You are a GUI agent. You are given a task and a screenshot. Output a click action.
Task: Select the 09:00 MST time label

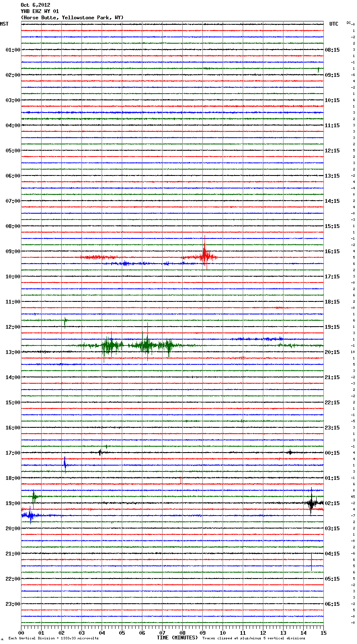tap(13, 251)
